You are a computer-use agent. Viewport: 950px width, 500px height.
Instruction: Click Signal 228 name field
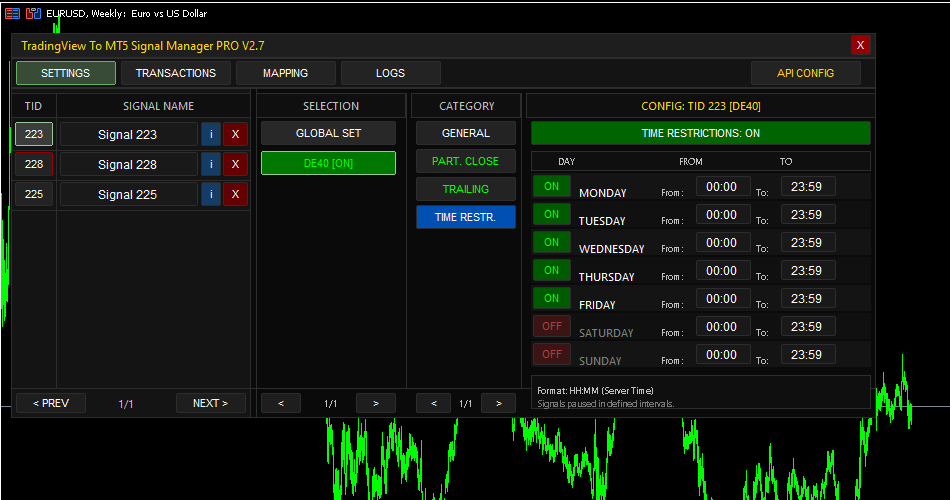click(x=128, y=164)
